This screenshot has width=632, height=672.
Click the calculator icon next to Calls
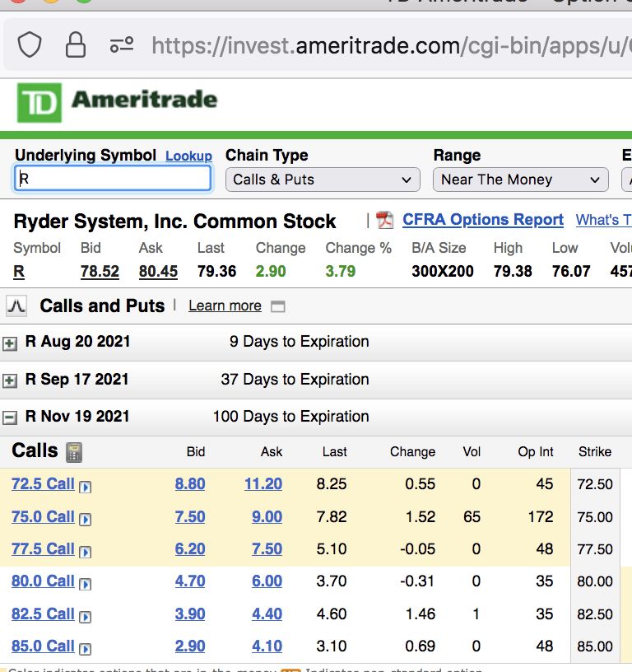pyautogui.click(x=75, y=452)
